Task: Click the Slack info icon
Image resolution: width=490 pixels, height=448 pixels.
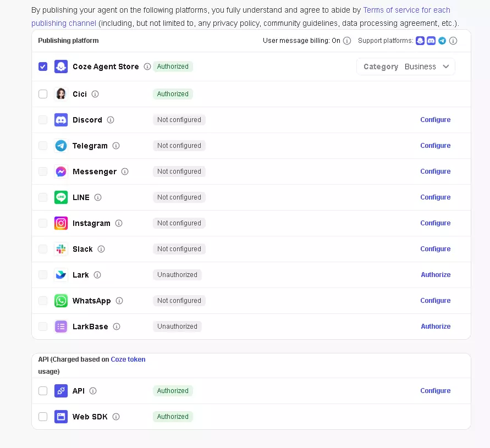Action: (101, 250)
